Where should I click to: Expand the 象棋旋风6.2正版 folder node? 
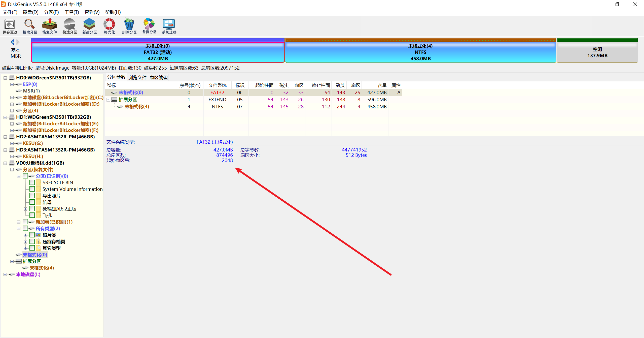click(x=25, y=209)
